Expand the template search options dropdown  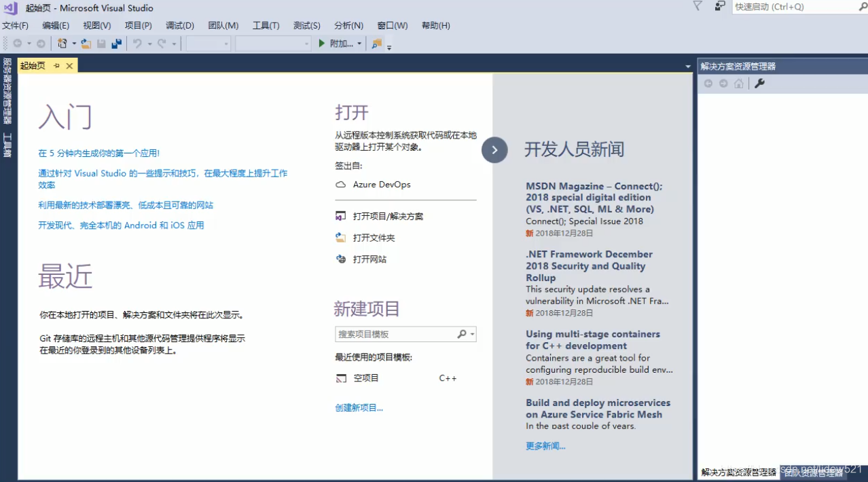472,334
